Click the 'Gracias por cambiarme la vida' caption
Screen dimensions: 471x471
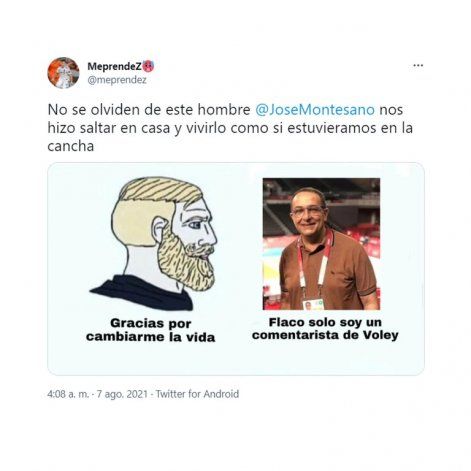(151, 330)
